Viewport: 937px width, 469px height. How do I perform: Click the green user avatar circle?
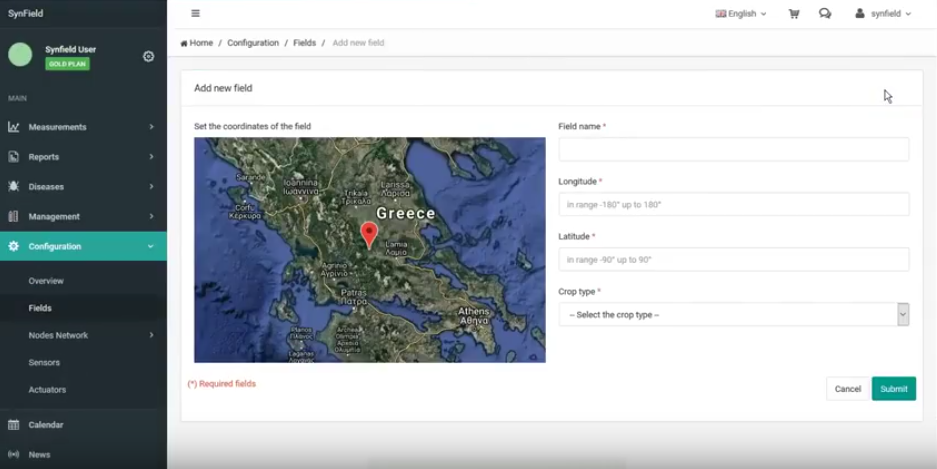point(20,55)
